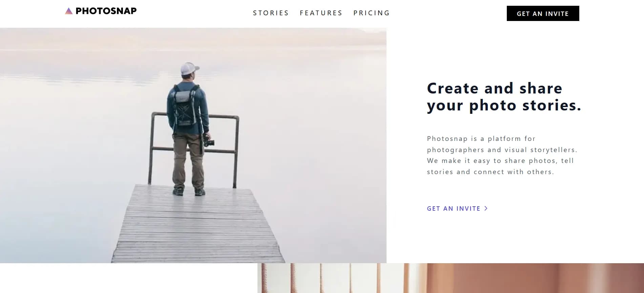Open the Stories navigation item
Screen dimensions: 644x293
click(271, 13)
